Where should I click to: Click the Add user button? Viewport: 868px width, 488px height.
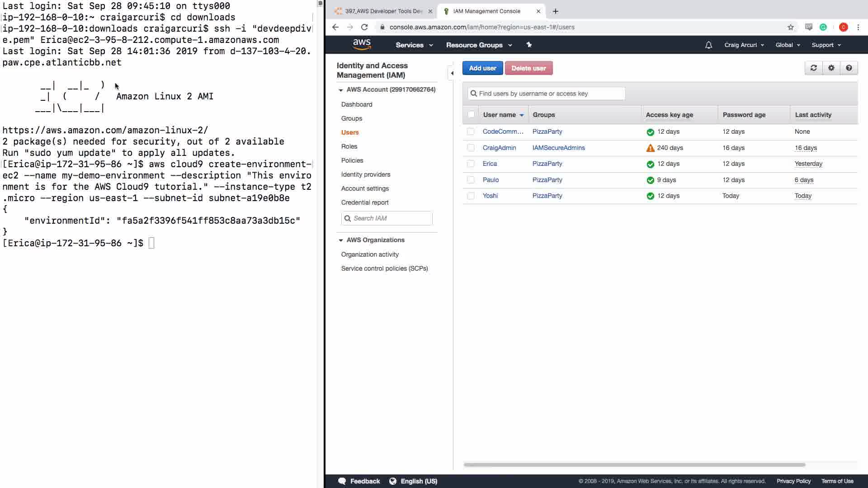point(482,68)
